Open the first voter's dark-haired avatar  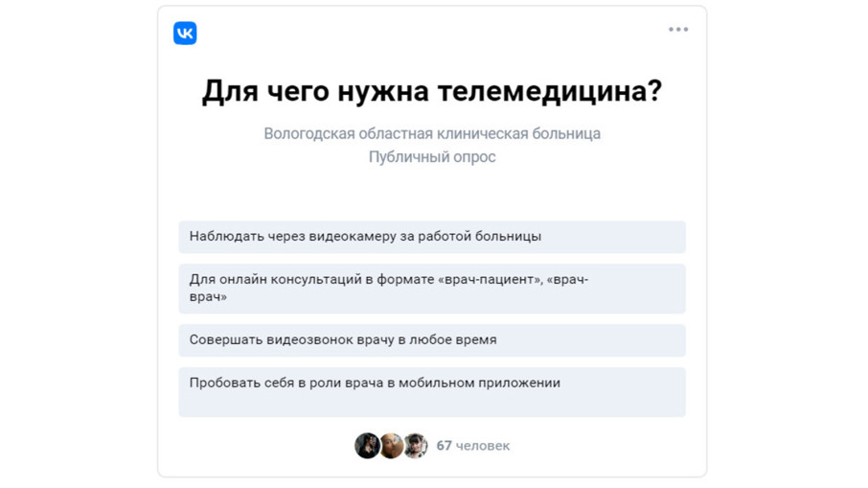[367, 446]
